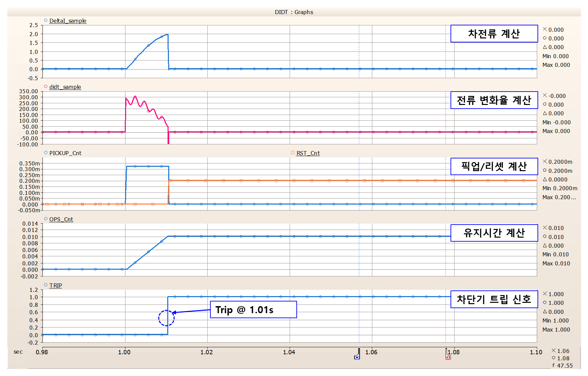Viewport: 588px width, 376px height.
Task: Click the X 1.06 marker time readout
Action: coord(561,351)
